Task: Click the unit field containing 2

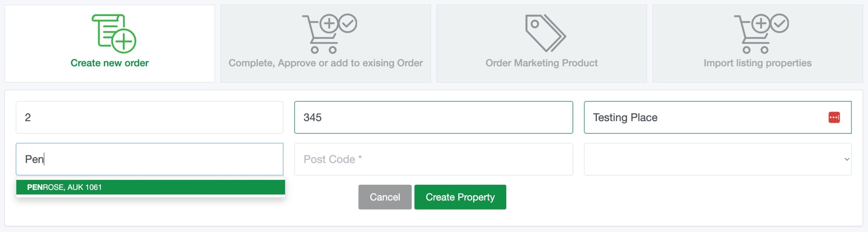Action: tap(150, 117)
